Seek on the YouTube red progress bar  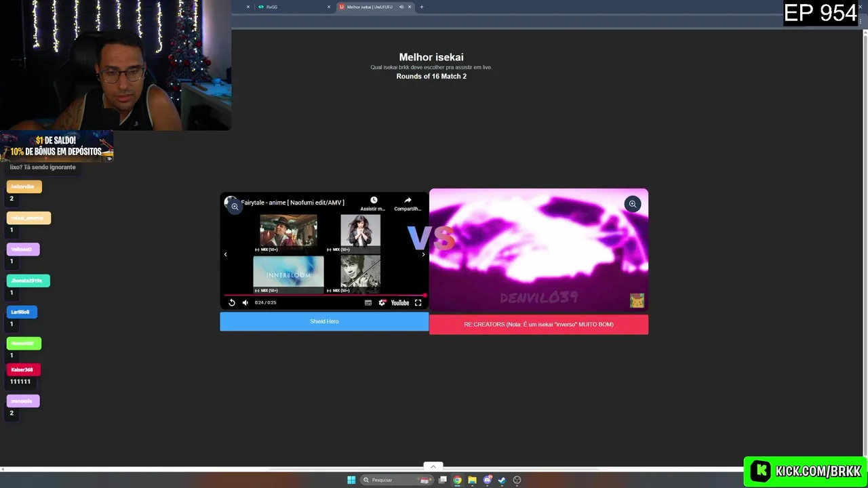pos(324,296)
